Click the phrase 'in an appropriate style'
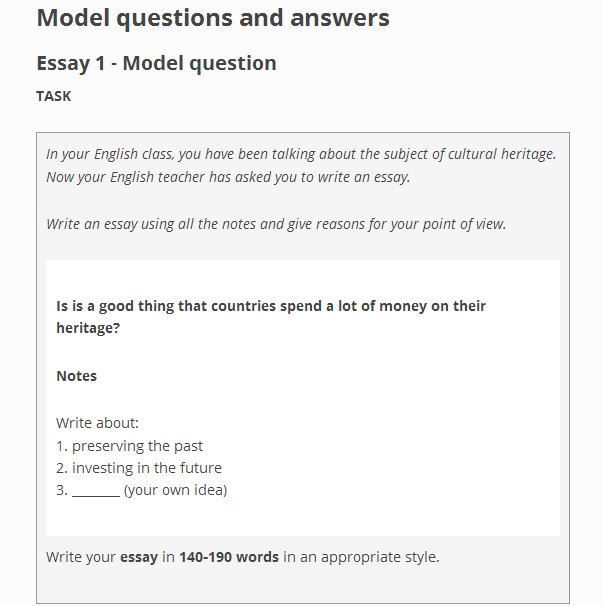 click(x=361, y=557)
